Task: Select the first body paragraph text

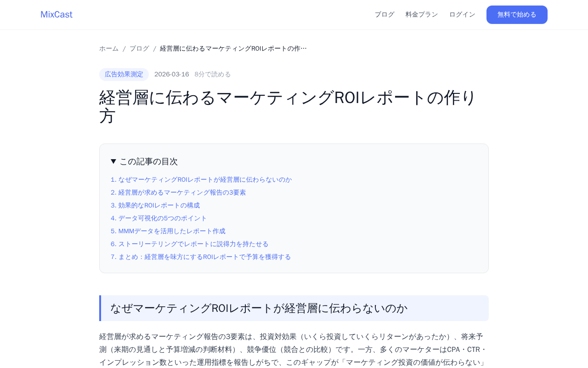Action: pyautogui.click(x=294, y=350)
